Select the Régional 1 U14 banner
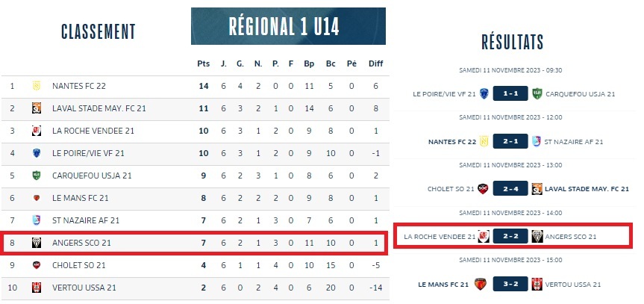The height and width of the screenshot is (304, 644). coord(288,27)
